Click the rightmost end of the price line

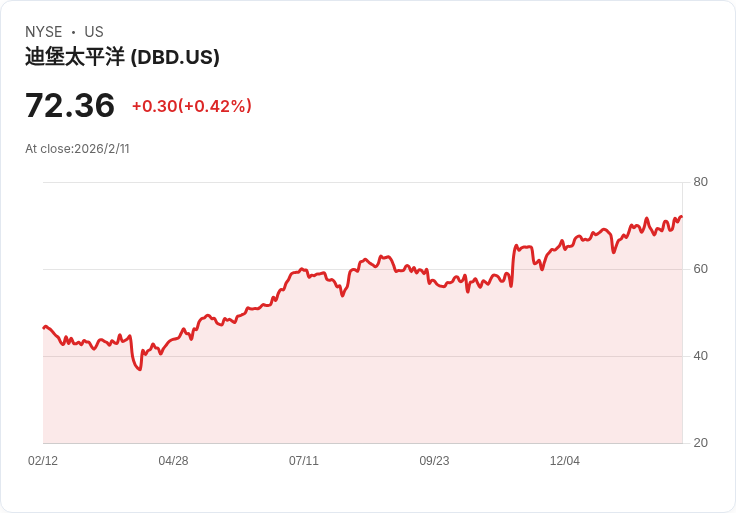(x=681, y=217)
